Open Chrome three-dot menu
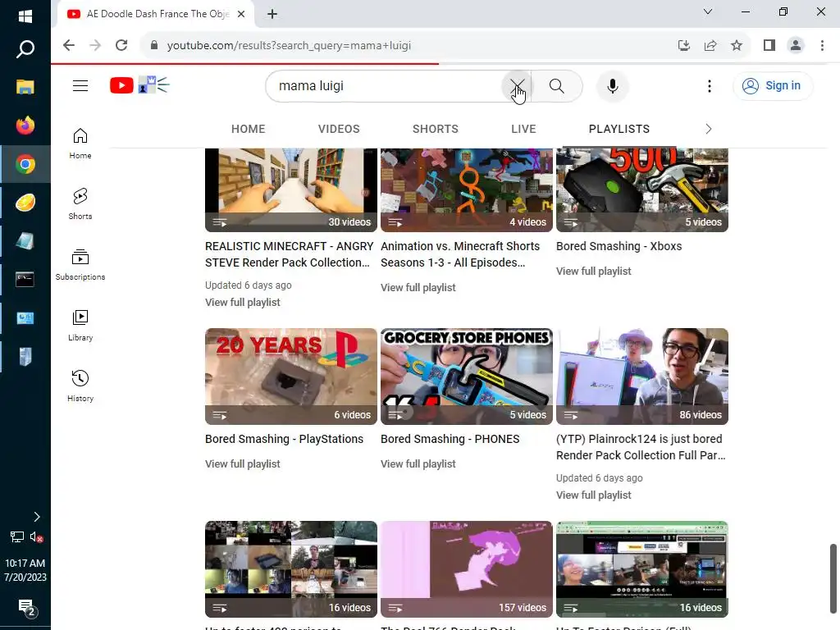 [x=822, y=46]
